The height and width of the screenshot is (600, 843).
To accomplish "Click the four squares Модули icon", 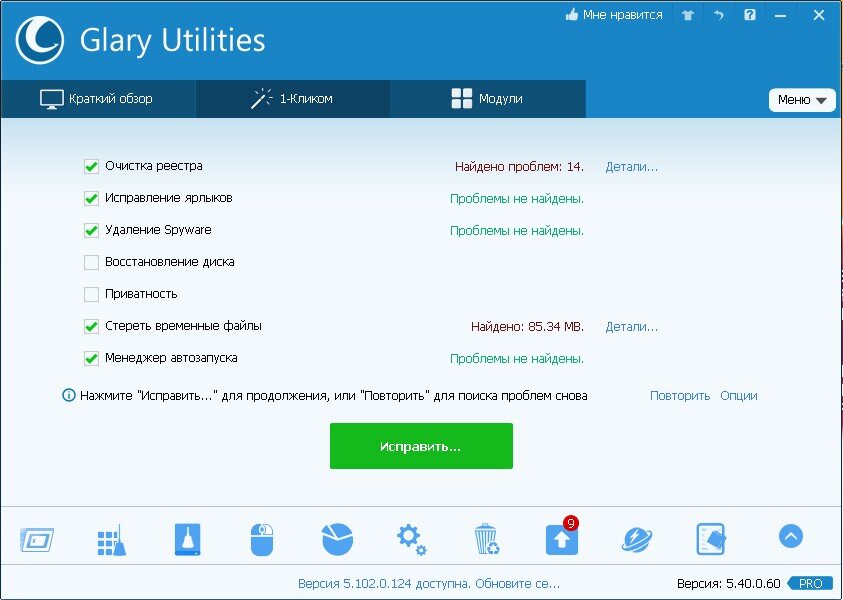I will 462,99.
